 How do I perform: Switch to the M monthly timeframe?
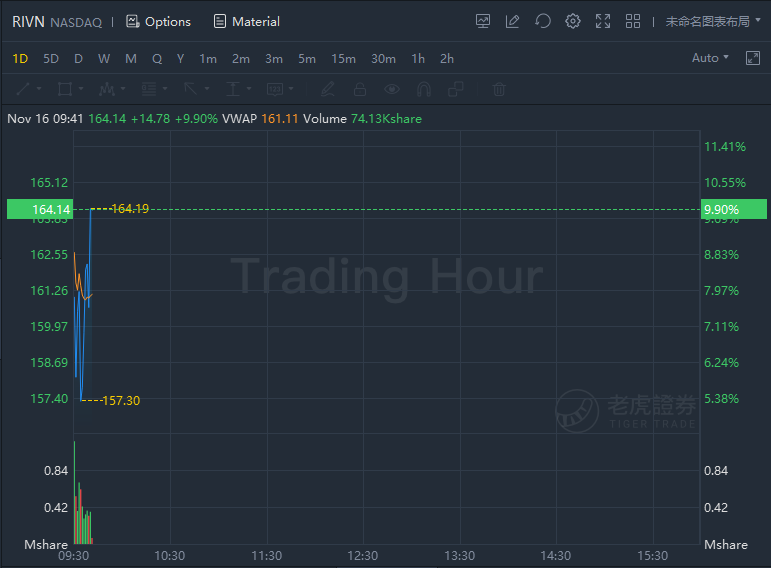(131, 59)
